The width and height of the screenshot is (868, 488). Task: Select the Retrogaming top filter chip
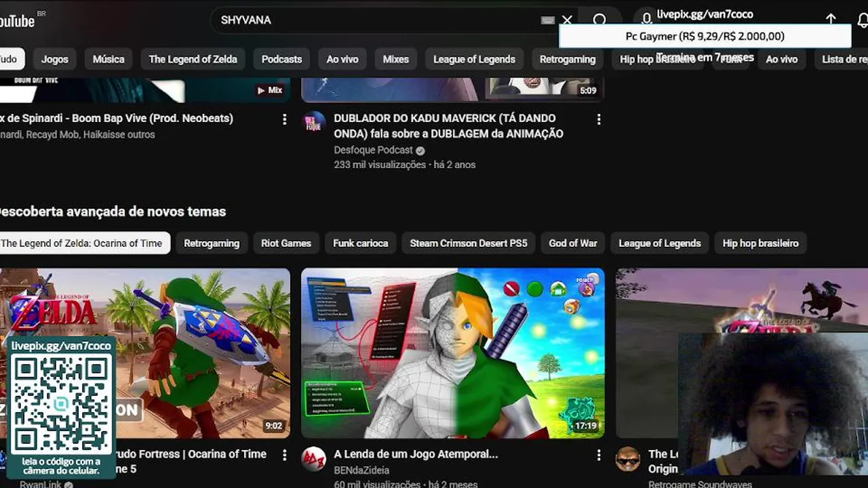point(568,59)
